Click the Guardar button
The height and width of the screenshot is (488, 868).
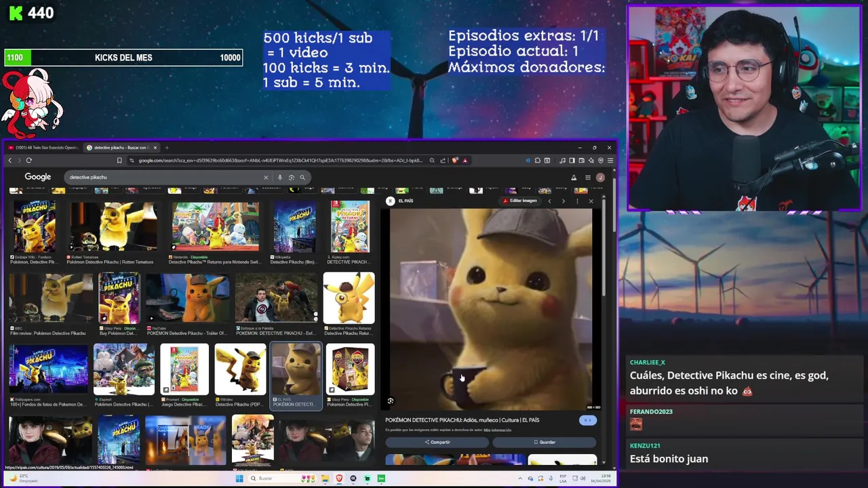545,442
